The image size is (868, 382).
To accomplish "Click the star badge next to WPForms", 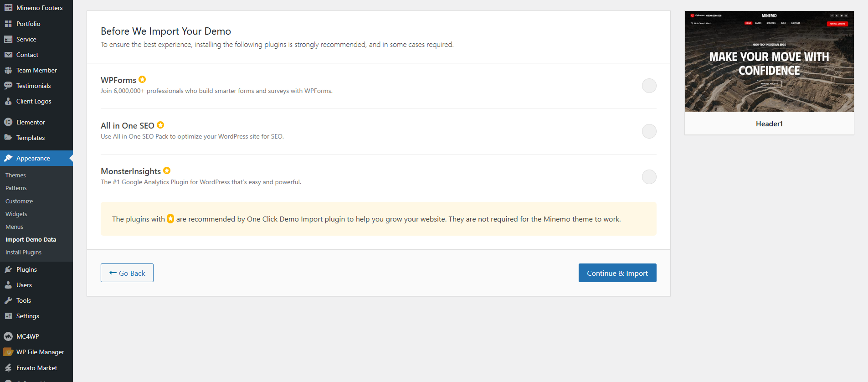I will pos(142,79).
